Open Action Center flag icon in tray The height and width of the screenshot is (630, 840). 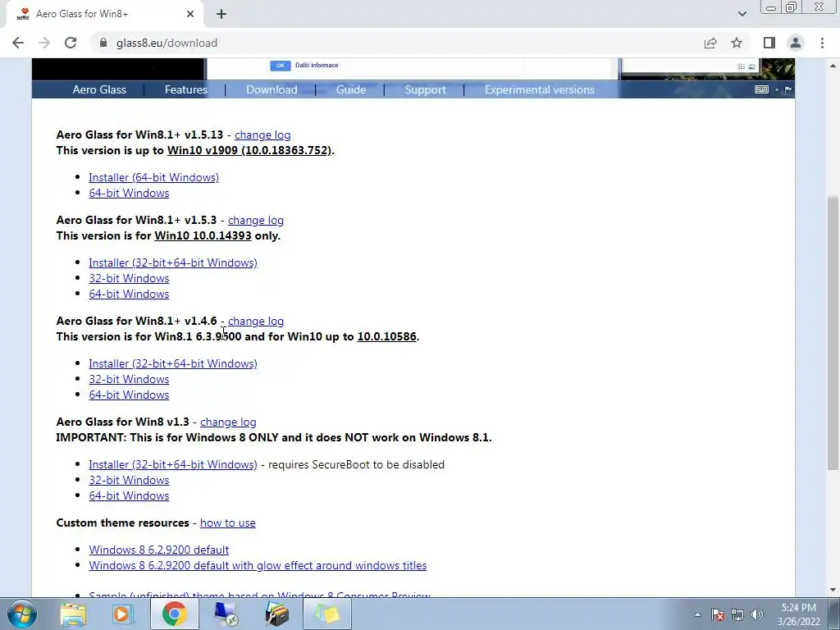[x=718, y=614]
